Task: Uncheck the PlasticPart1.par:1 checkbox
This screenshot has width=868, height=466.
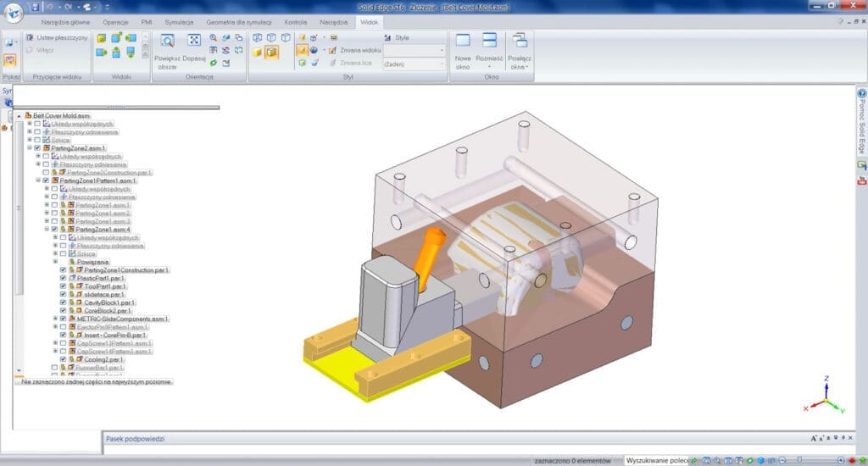Action: (x=64, y=278)
